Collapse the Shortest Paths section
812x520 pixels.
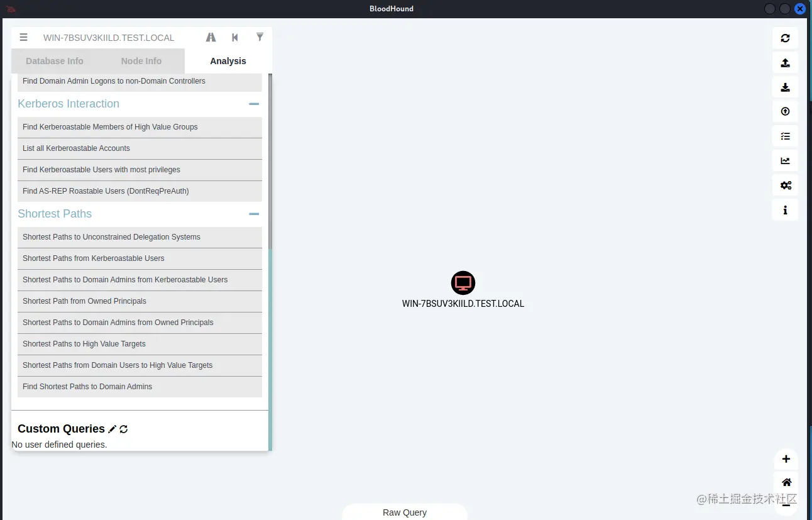(254, 214)
